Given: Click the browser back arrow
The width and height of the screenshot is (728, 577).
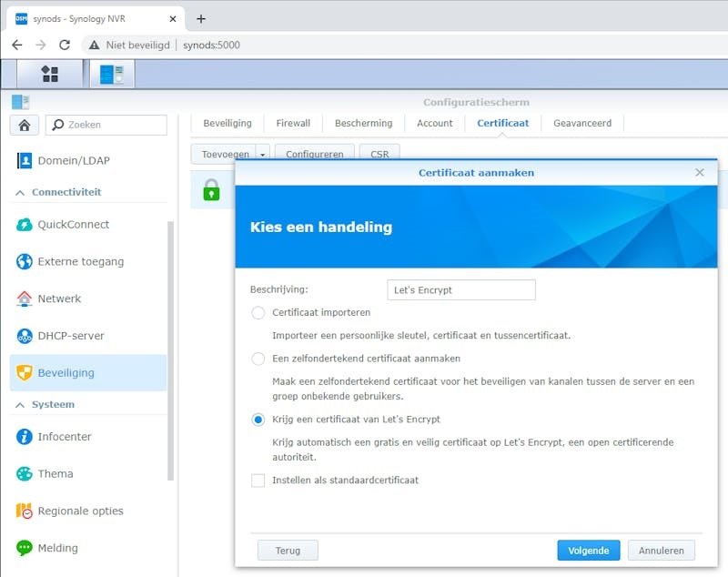Looking at the screenshot, I should (17, 45).
